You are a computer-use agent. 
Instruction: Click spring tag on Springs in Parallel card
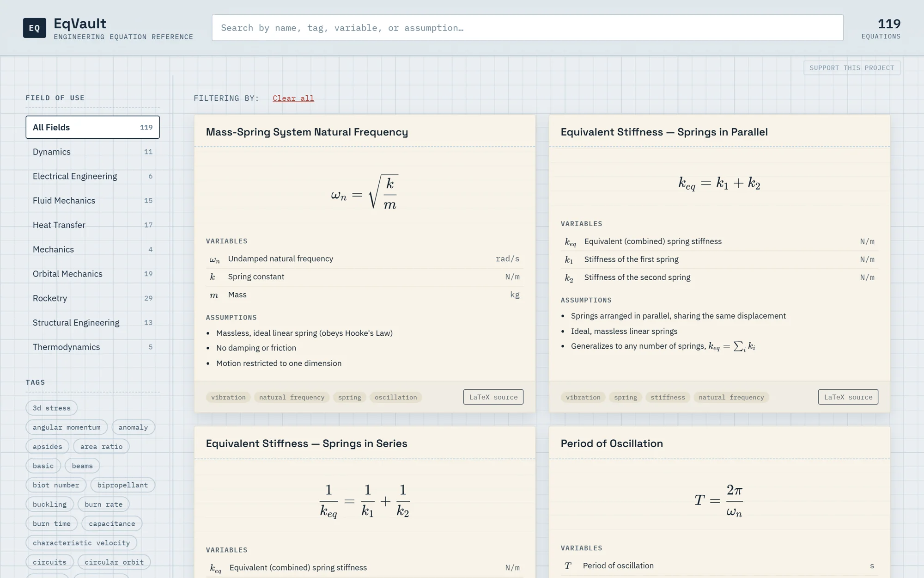tap(626, 397)
